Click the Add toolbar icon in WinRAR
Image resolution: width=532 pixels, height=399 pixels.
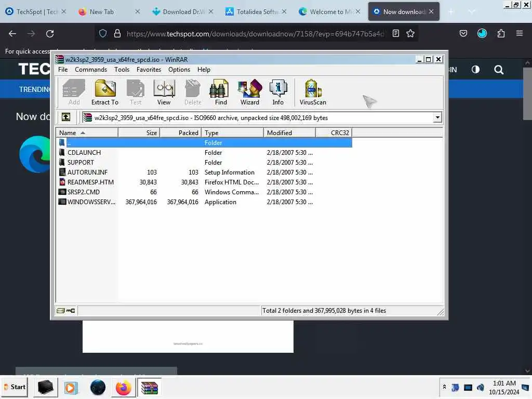pyautogui.click(x=74, y=92)
